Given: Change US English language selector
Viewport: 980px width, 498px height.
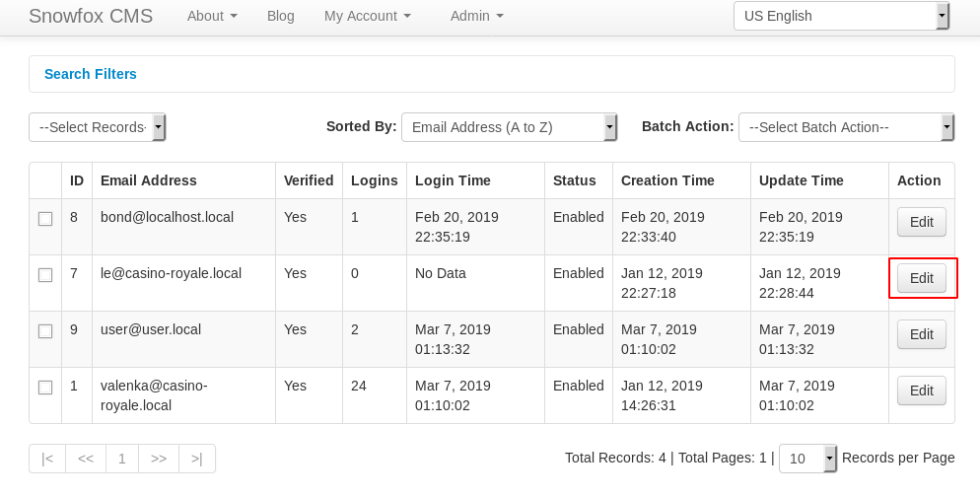Looking at the screenshot, I should point(841,16).
